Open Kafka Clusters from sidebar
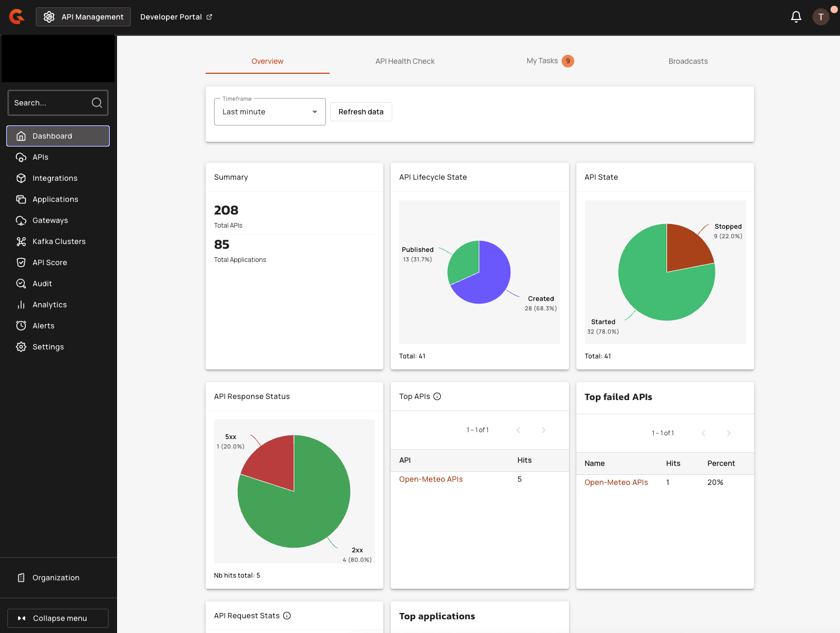Image resolution: width=840 pixels, height=633 pixels. [59, 241]
